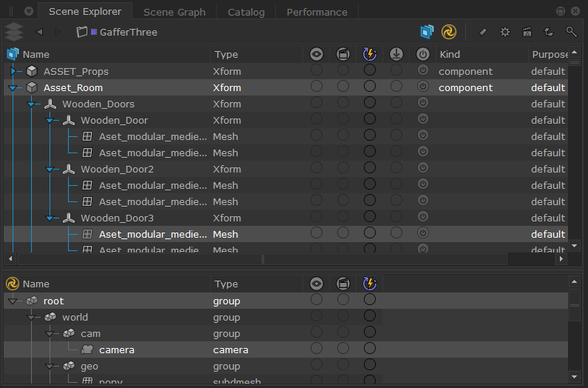Click the yellow swirl Katana scene icon
The width and height of the screenshot is (588, 388).
click(x=449, y=32)
